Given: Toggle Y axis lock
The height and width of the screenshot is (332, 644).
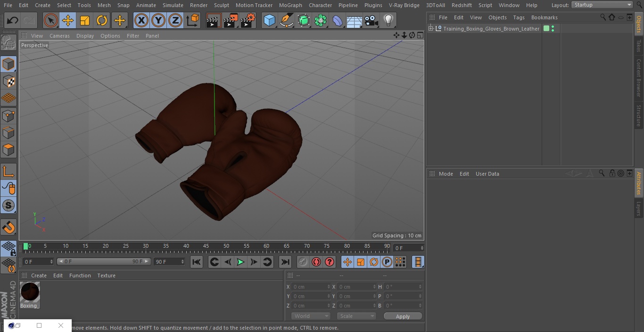Looking at the screenshot, I should click(x=158, y=20).
